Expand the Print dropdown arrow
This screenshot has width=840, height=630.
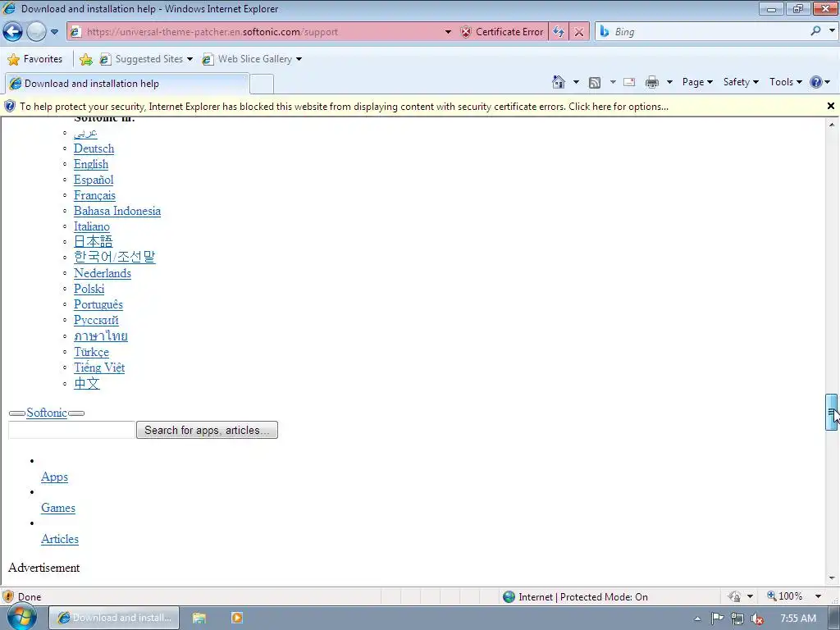pos(669,82)
